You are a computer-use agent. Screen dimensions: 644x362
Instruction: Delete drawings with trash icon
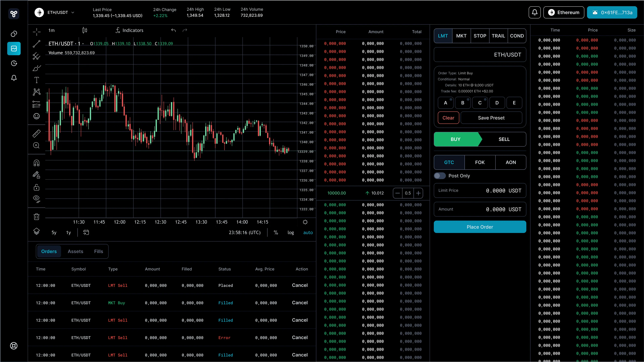(x=37, y=217)
